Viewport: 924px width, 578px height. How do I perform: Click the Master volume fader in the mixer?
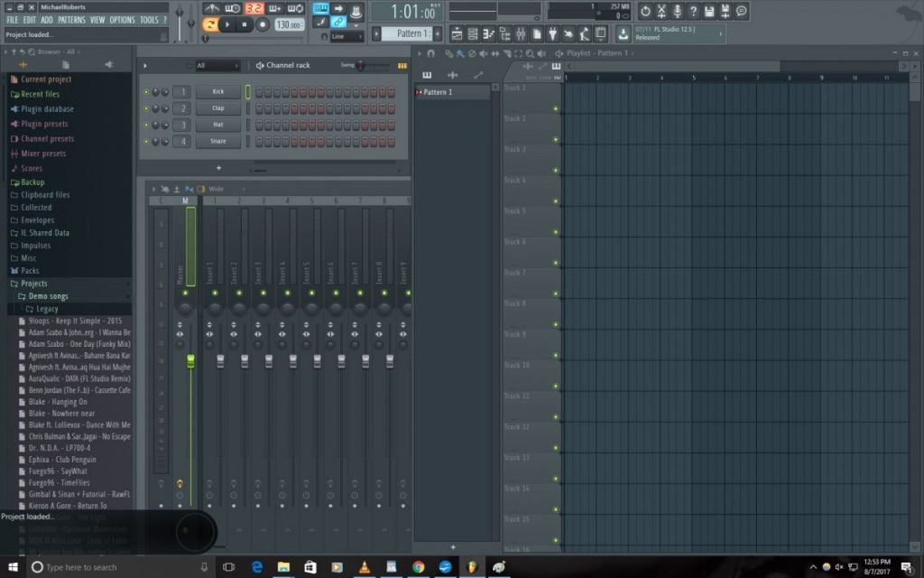click(x=189, y=361)
